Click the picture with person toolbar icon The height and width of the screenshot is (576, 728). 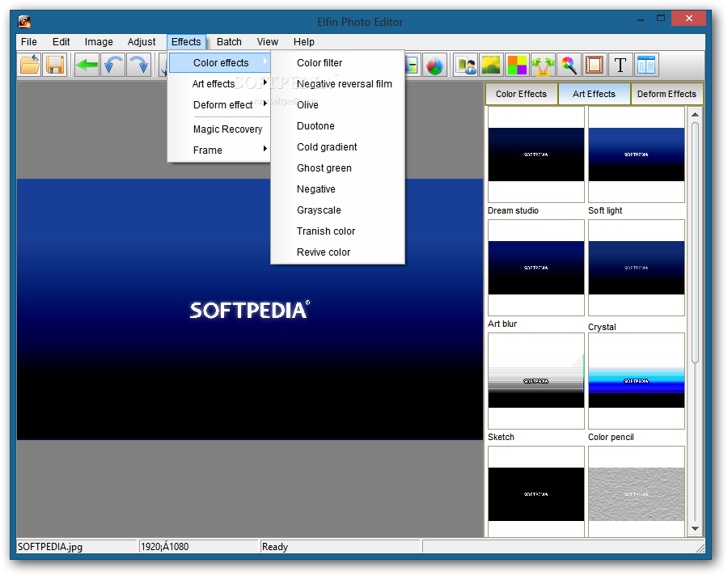point(466,65)
